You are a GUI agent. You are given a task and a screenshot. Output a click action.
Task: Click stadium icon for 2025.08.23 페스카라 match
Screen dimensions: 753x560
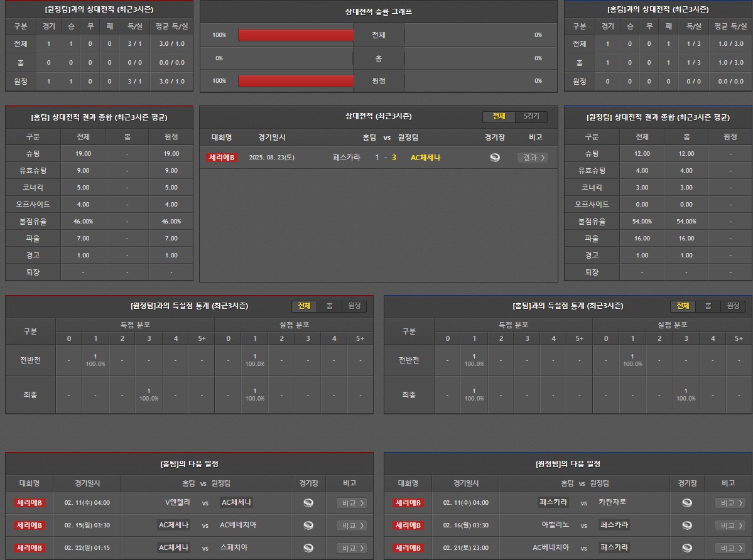click(495, 158)
